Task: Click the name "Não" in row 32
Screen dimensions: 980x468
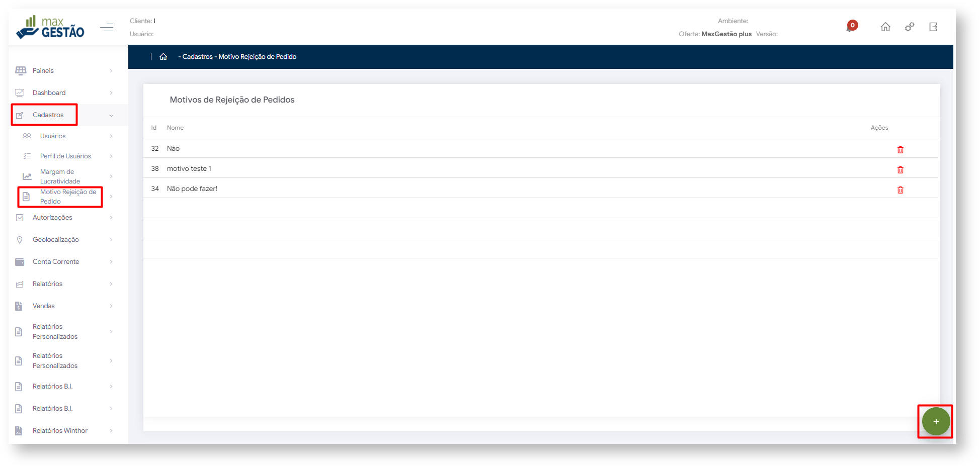Action: click(x=173, y=148)
